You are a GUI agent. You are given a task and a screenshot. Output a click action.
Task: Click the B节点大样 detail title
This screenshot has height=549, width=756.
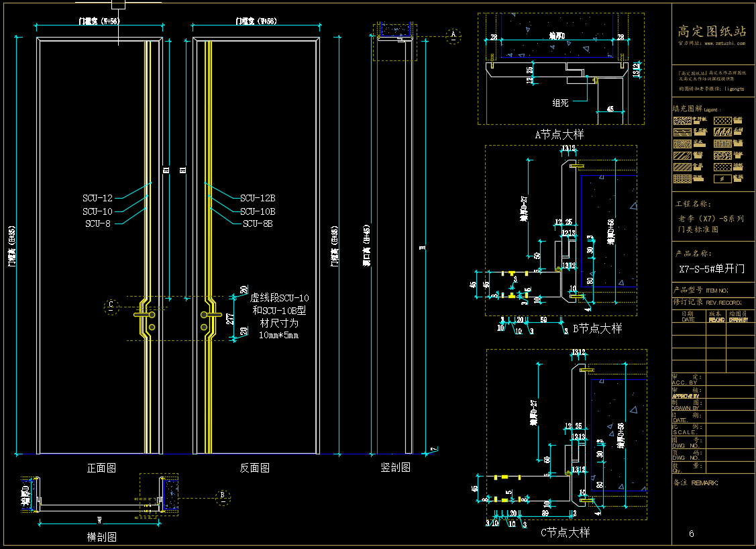597,328
